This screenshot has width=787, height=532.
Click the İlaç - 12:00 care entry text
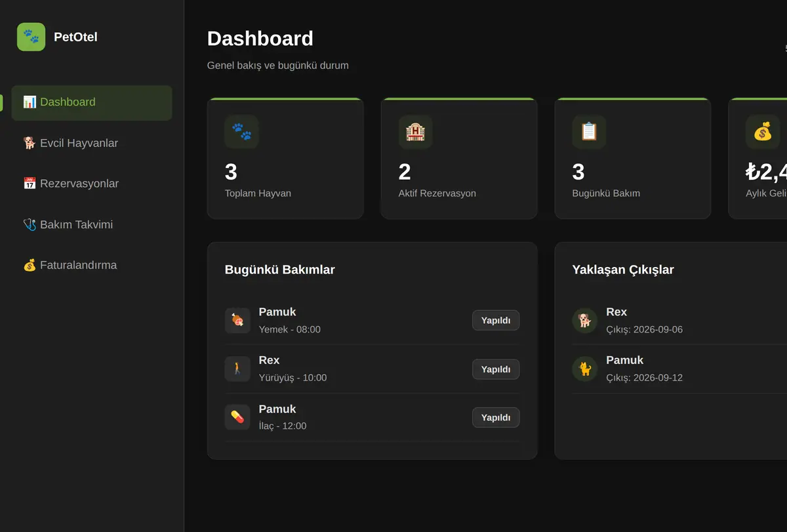(283, 426)
